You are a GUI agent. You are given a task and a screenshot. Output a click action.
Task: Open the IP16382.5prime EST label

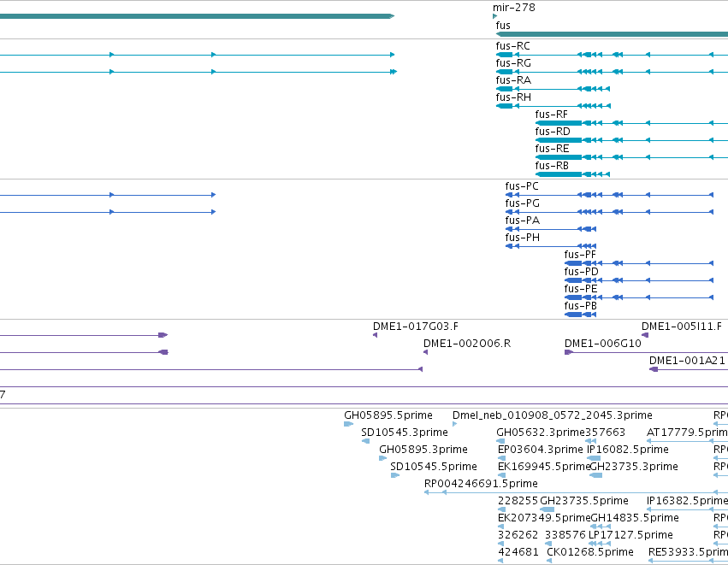pos(687,501)
